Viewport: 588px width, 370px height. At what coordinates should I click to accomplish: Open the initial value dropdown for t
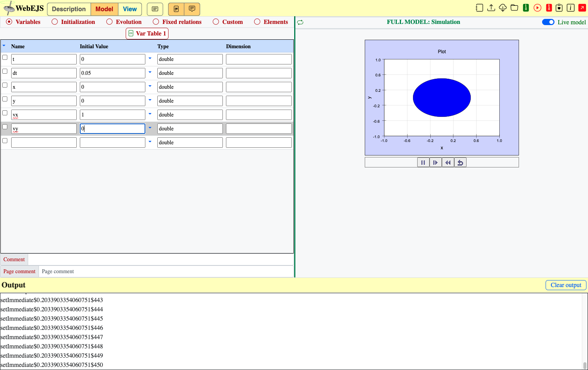pos(150,58)
